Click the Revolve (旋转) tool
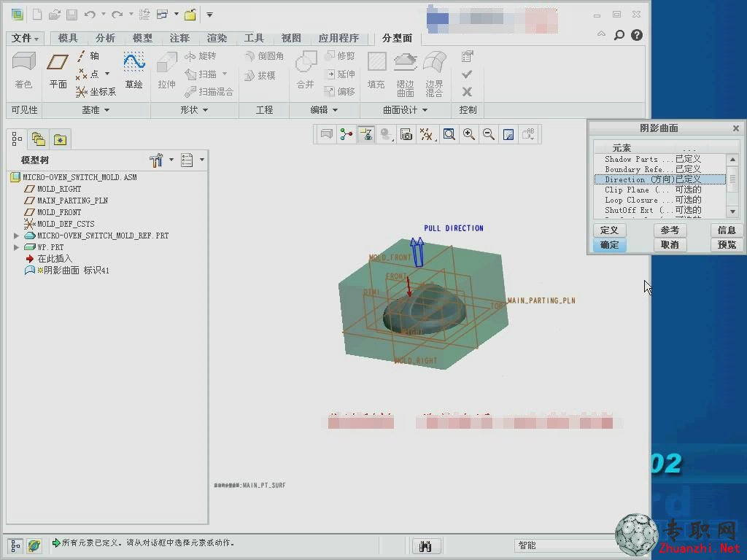Viewport: 747px width, 560px height. pyautogui.click(x=201, y=56)
